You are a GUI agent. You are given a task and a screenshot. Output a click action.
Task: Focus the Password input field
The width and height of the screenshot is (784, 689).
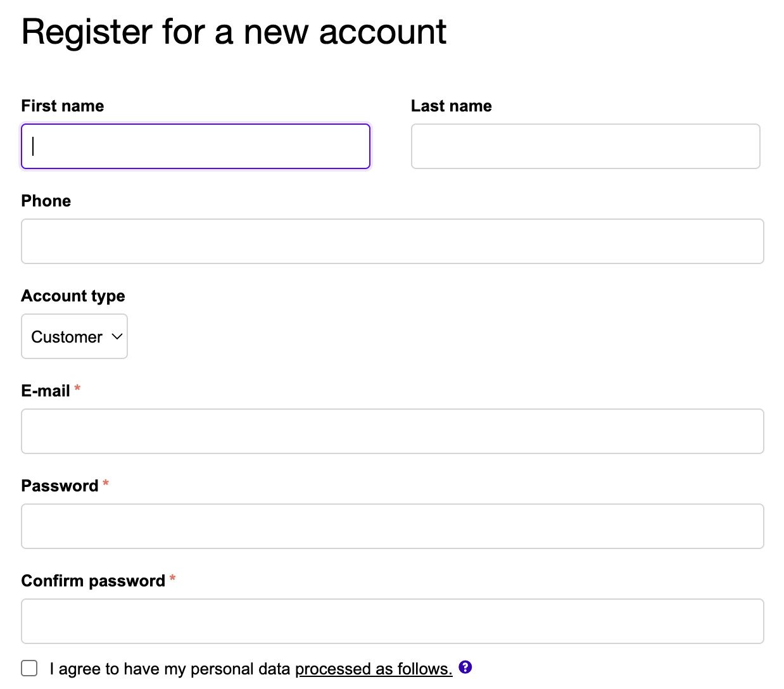tap(392, 526)
